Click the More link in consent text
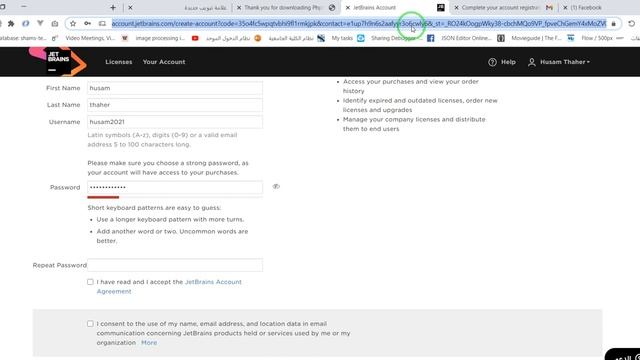Image resolution: width=640 pixels, height=360 pixels. [149, 342]
